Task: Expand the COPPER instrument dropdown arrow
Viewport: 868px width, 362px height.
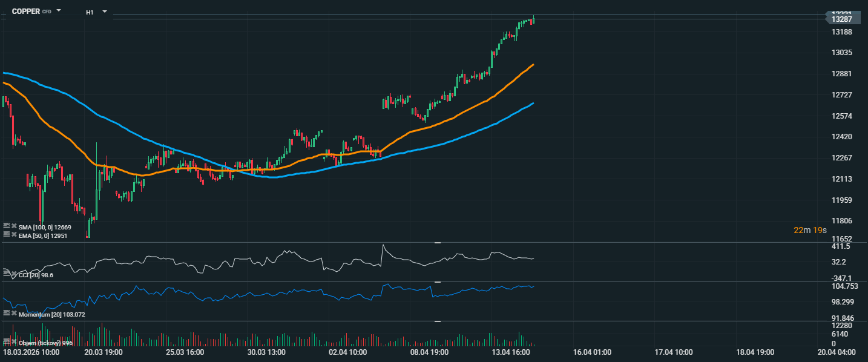Action: pyautogui.click(x=59, y=11)
